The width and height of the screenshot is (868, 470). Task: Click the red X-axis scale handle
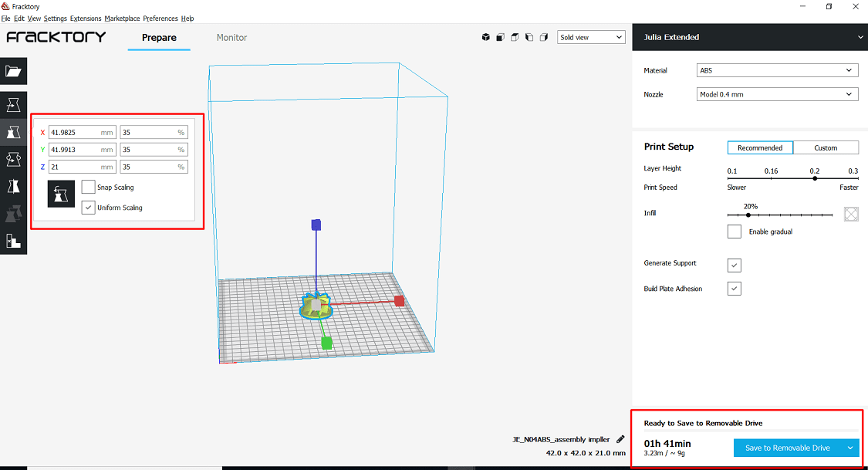pyautogui.click(x=399, y=301)
